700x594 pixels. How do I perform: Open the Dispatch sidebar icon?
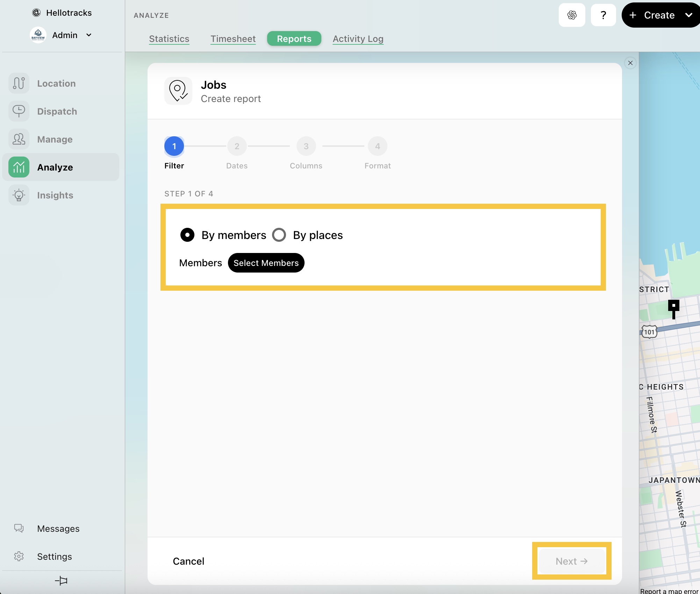click(19, 111)
